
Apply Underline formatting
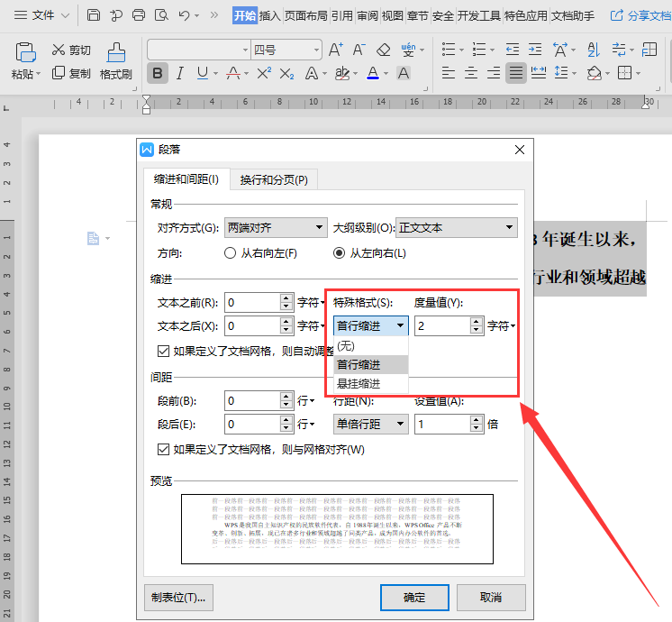[203, 73]
